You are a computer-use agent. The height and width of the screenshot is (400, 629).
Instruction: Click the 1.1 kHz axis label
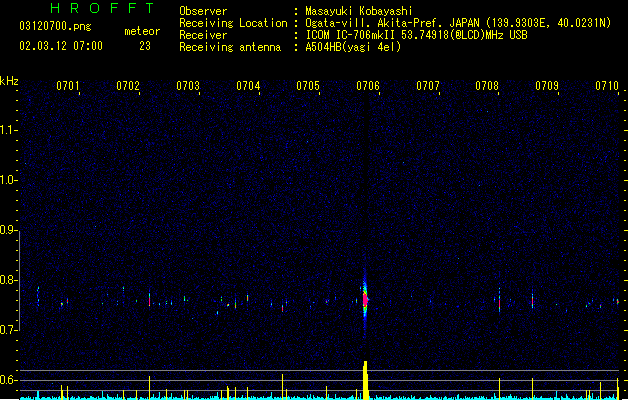(x=8, y=130)
